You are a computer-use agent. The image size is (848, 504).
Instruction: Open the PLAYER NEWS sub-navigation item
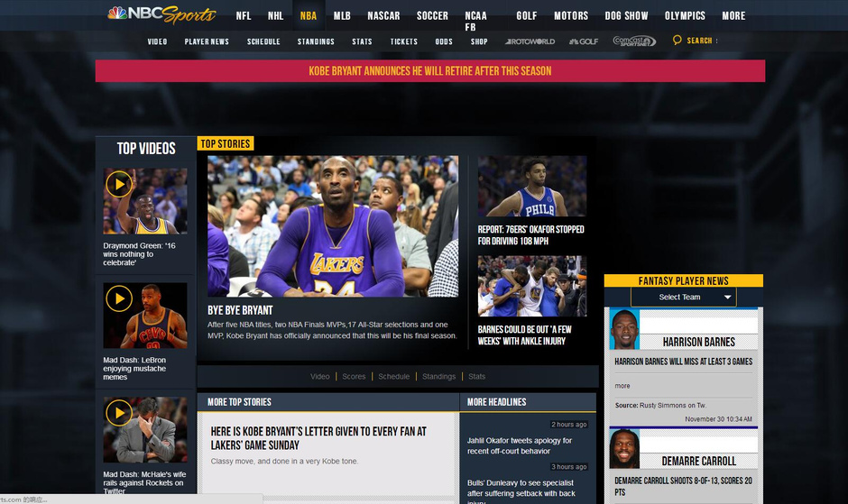pos(207,41)
